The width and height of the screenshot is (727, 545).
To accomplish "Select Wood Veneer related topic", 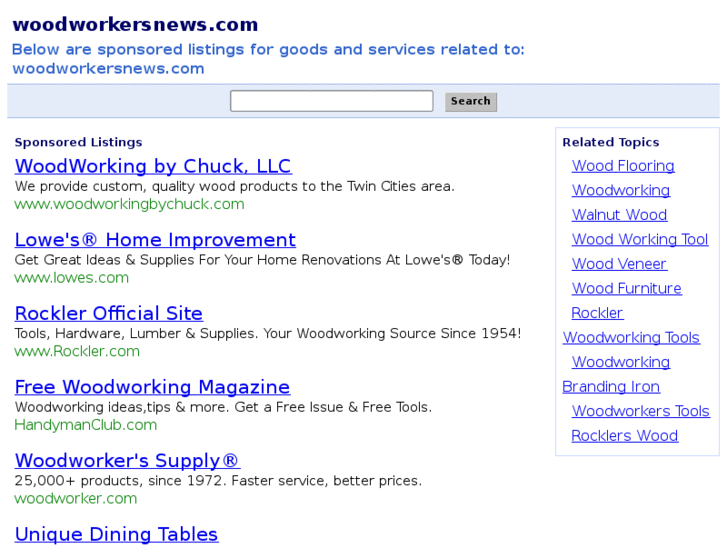I will (x=619, y=264).
